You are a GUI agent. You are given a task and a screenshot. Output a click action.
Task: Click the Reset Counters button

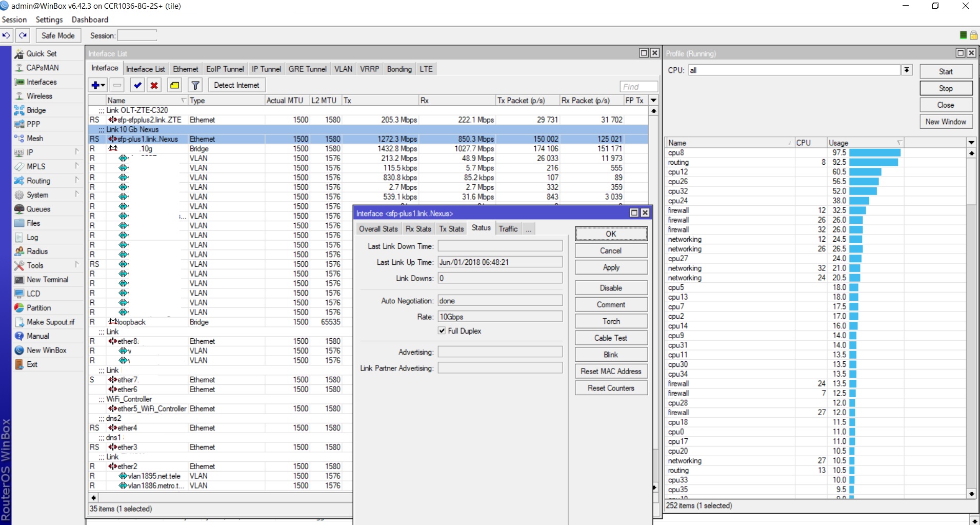point(611,388)
